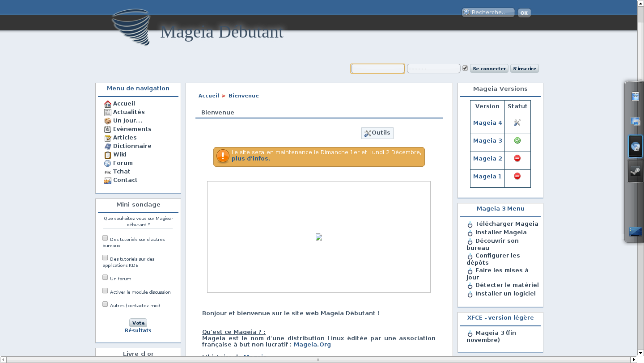The image size is (644, 363).
Task: Launch Steam from the dock
Action: 635,171
